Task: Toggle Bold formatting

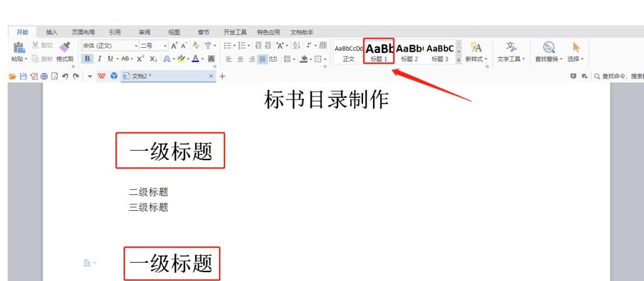Action: tap(87, 59)
